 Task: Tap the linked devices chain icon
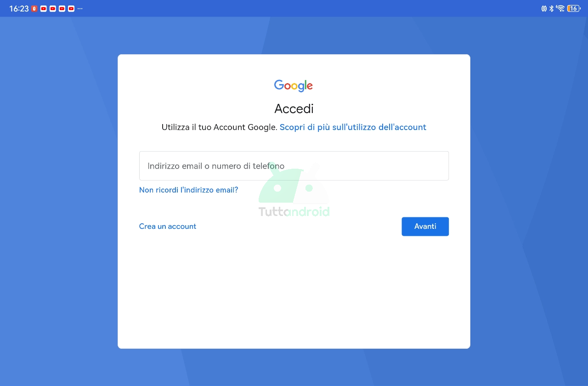click(x=544, y=8)
